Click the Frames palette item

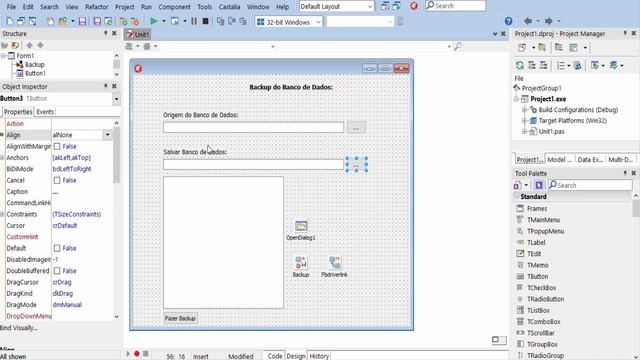coord(537,208)
